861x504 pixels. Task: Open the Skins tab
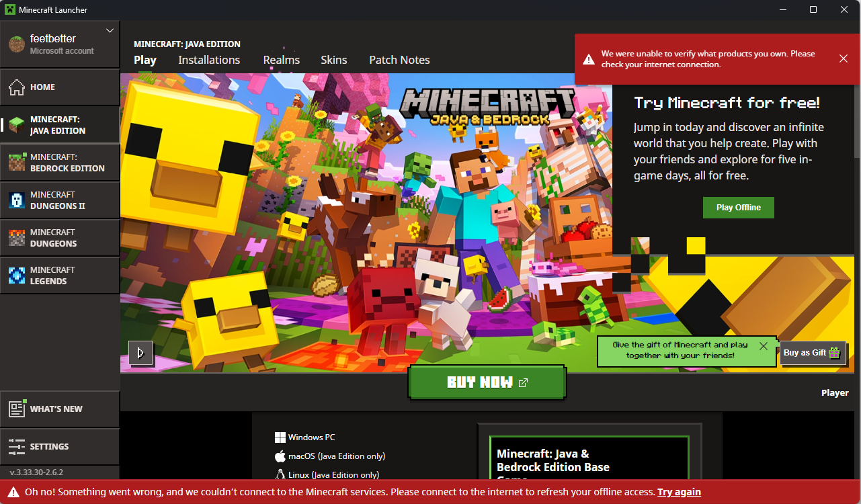coord(334,60)
